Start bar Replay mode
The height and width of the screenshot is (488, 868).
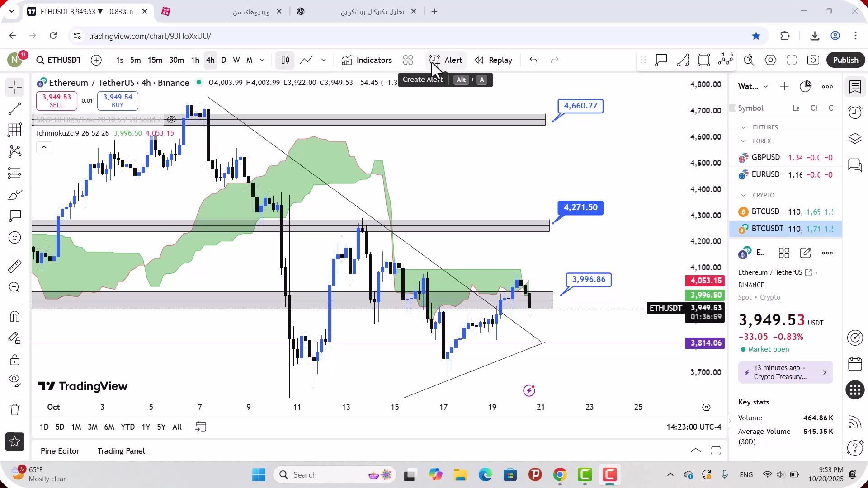[x=493, y=60]
